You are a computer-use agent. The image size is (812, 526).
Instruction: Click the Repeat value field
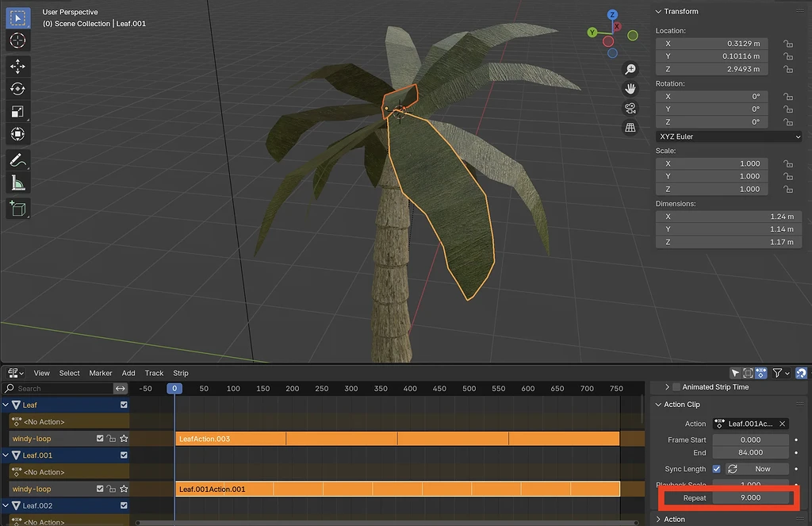tap(751, 497)
